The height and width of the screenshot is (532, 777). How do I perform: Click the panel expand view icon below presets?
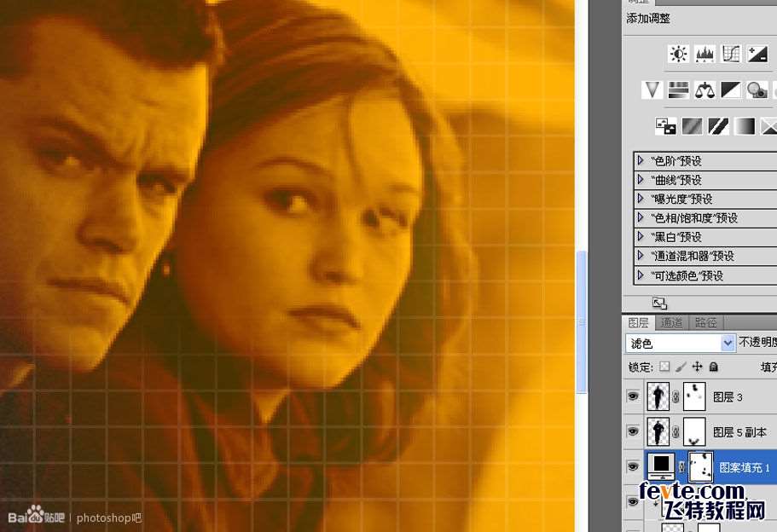pyautogui.click(x=659, y=304)
